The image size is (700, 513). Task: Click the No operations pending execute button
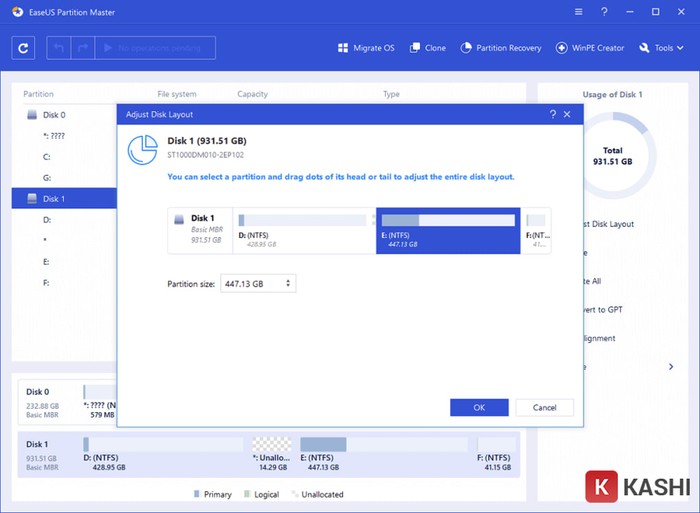click(x=155, y=48)
